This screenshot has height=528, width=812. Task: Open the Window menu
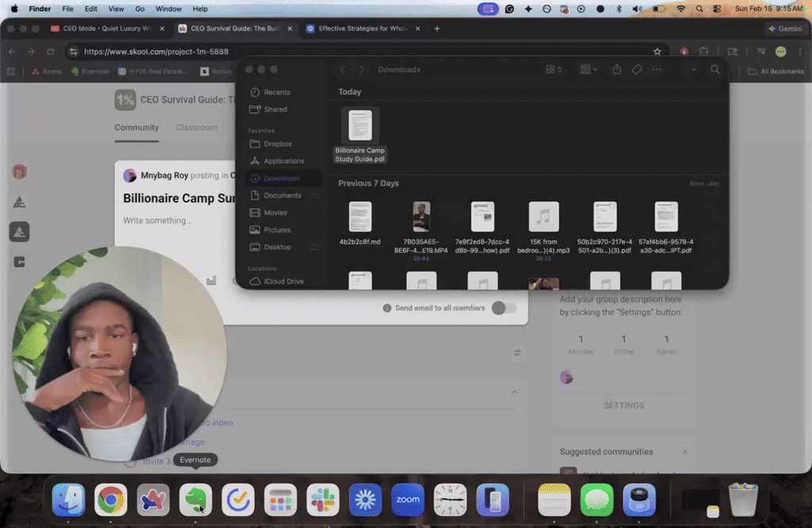point(168,9)
